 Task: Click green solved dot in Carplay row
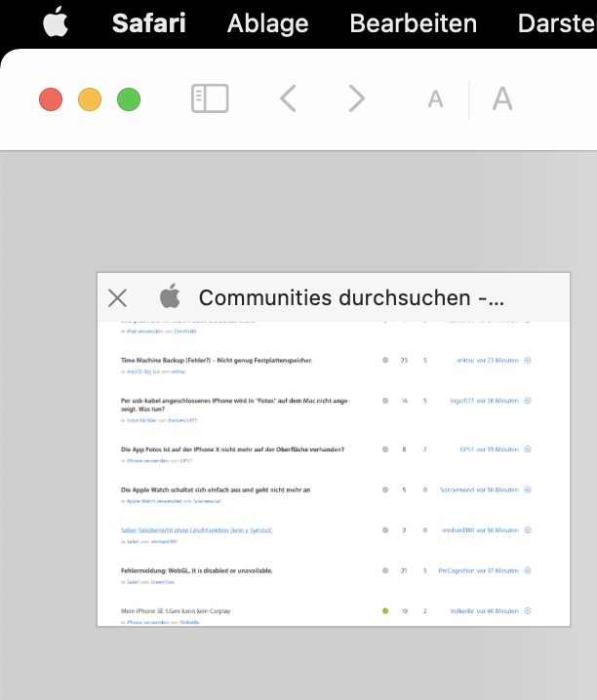385,610
